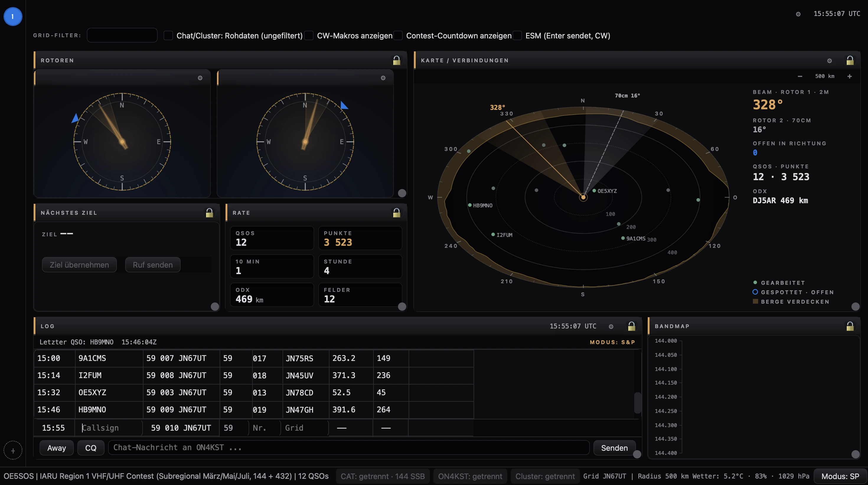
Task: Zoom in map with plus icon
Action: tap(850, 76)
